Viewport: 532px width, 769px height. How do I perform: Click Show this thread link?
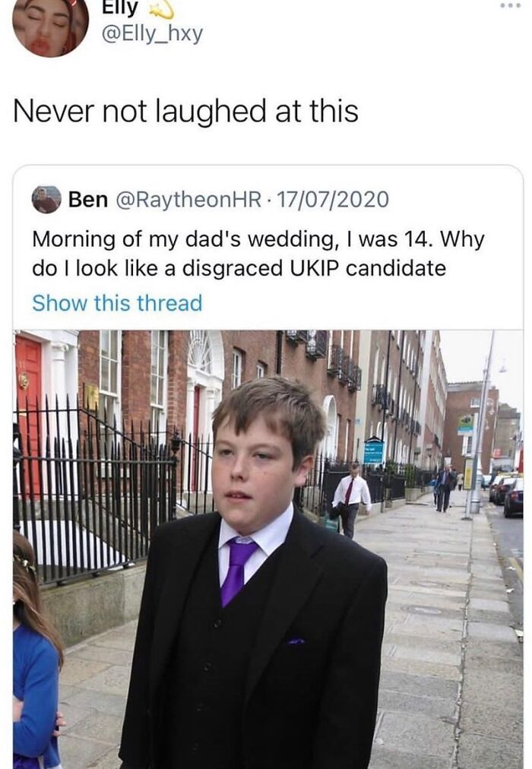pyautogui.click(x=117, y=303)
